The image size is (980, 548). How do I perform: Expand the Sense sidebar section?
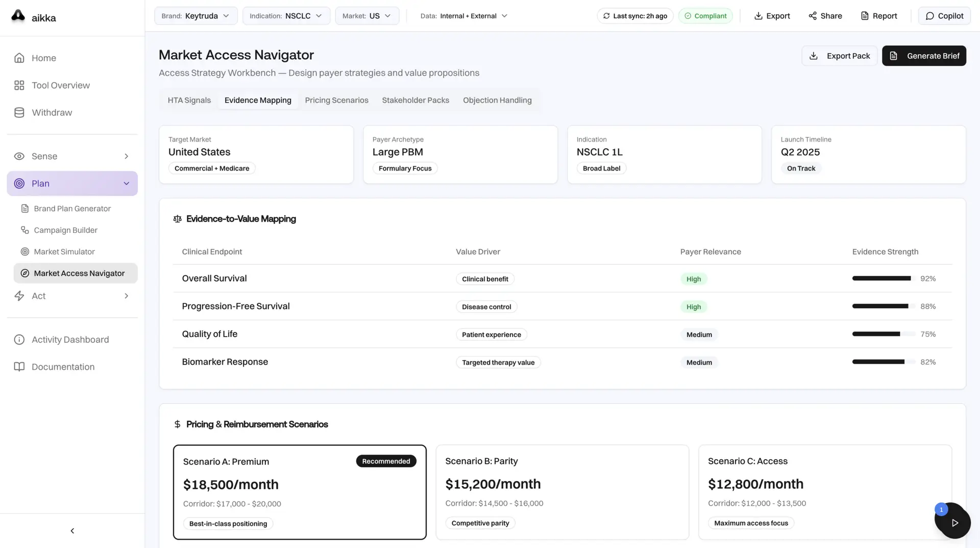(72, 156)
